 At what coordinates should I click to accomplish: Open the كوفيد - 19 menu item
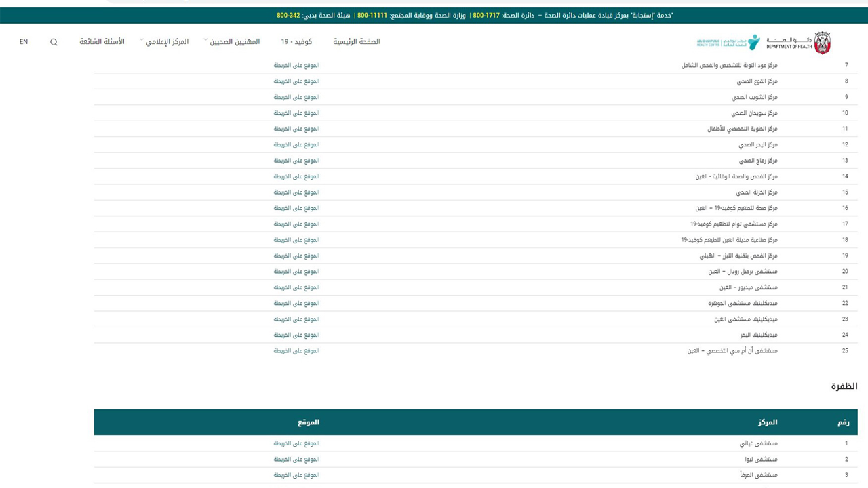pyautogui.click(x=296, y=42)
